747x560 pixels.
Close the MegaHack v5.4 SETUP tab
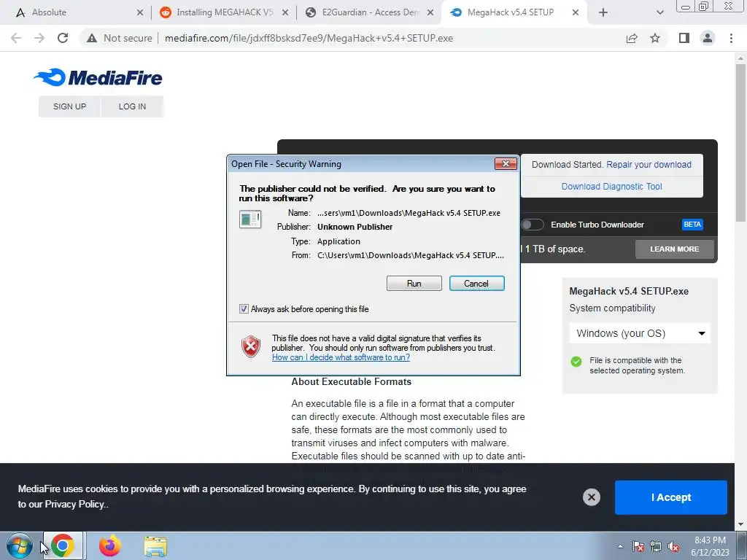tap(575, 12)
